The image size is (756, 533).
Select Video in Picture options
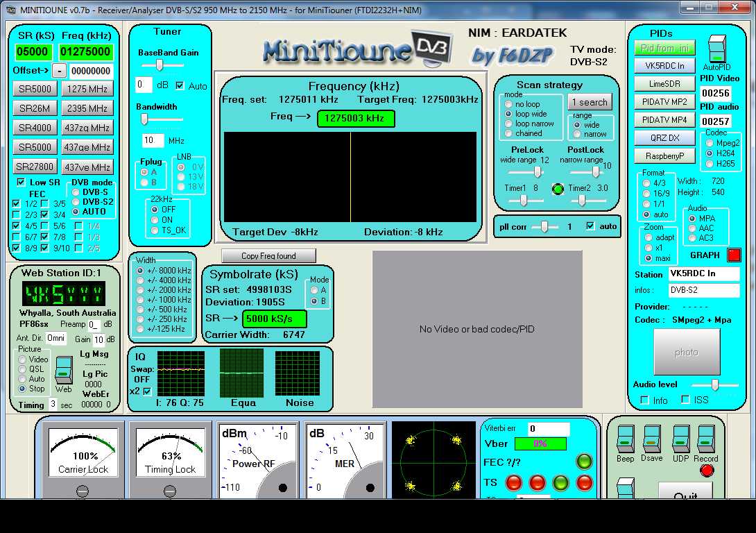(22, 359)
